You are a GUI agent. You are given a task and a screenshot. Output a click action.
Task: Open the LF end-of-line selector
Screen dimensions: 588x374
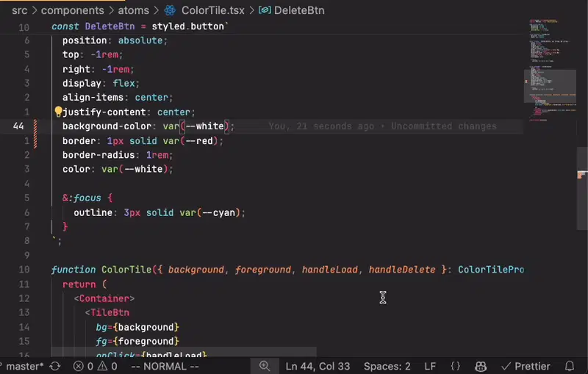pyautogui.click(x=430, y=366)
